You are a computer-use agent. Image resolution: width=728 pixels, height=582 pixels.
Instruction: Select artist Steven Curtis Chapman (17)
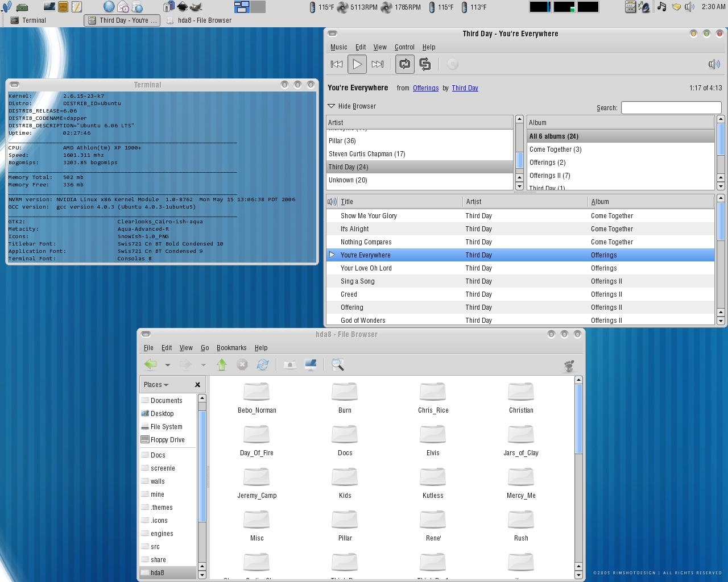coord(420,154)
